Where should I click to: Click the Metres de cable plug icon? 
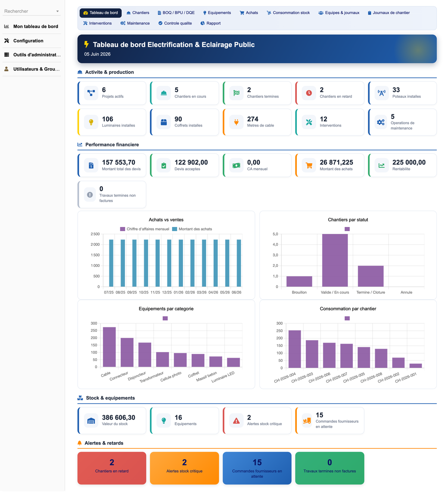point(236,122)
